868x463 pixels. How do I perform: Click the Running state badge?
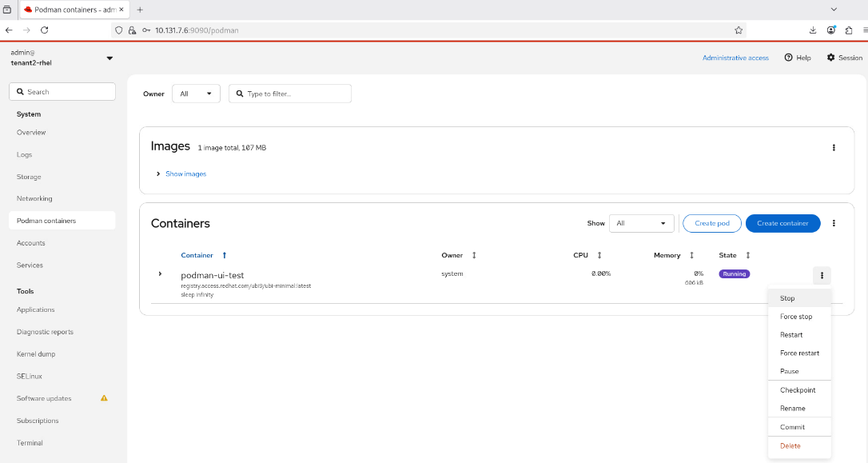[734, 273]
